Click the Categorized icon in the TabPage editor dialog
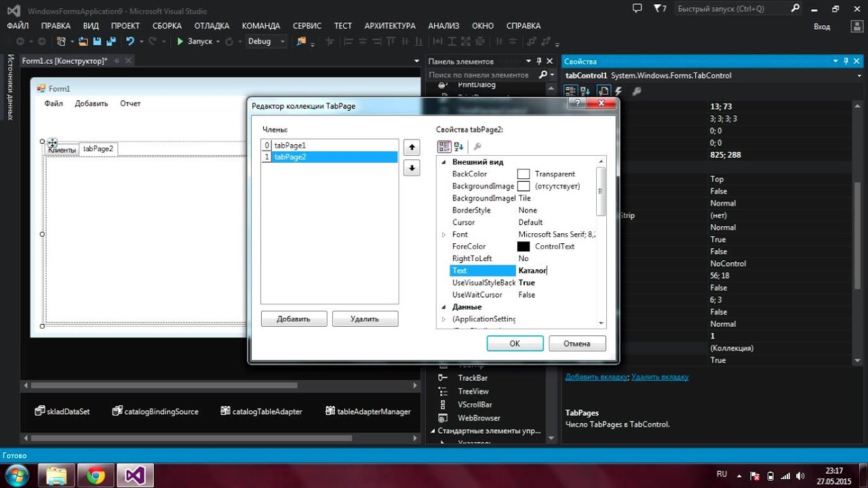This screenshot has width=868, height=488. point(444,146)
